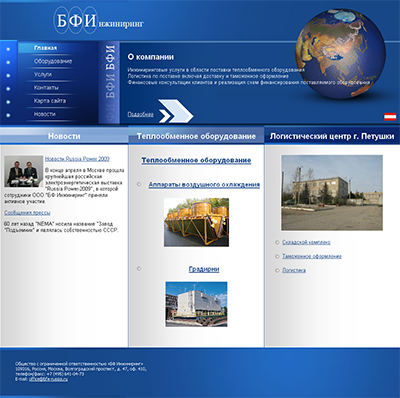Open the logistics center building photo
The image size is (400, 398).
pos(332,193)
